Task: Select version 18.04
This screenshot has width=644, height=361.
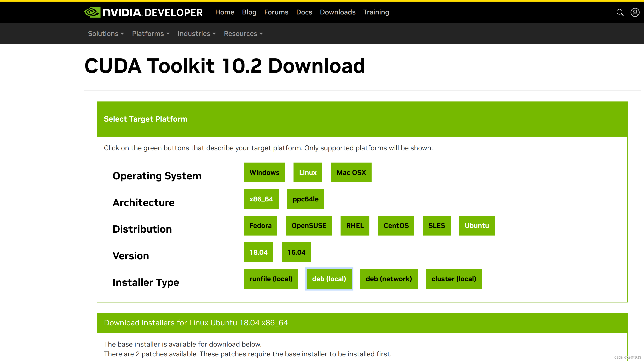Action: 259,252
